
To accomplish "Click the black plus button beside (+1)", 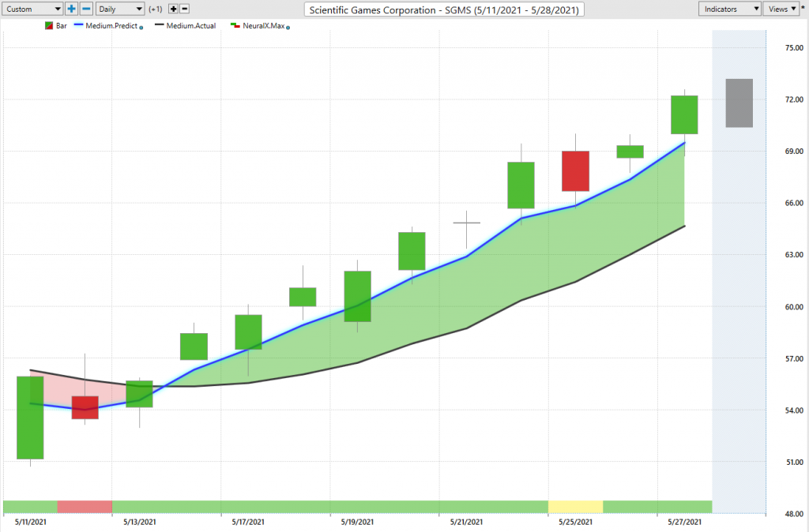I will point(173,9).
